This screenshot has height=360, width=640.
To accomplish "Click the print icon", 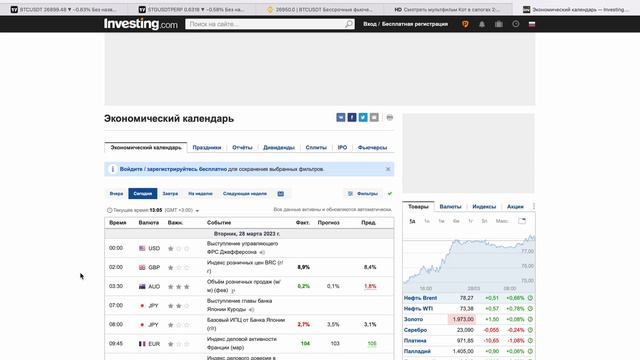I will pyautogui.click(x=390, y=118).
